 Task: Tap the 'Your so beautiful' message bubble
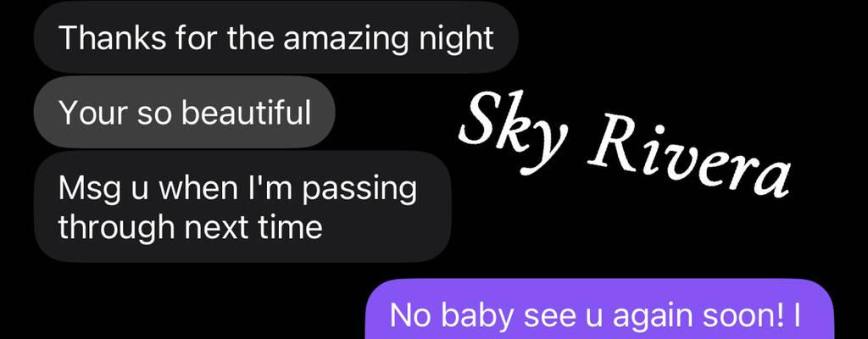pos(184,113)
